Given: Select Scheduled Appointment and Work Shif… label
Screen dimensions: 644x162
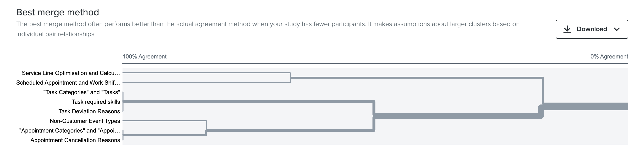Looking at the screenshot, I should click(x=68, y=82).
